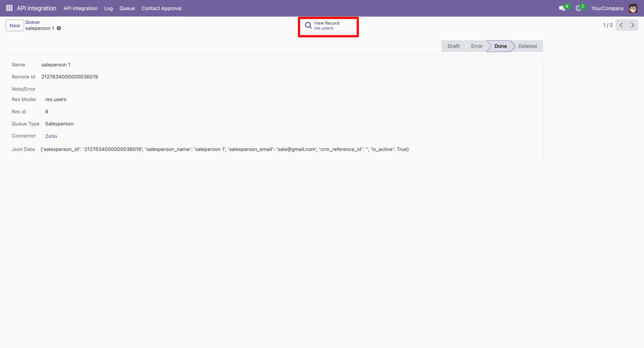Click the gear actions icon beside saleperson 1
The height and width of the screenshot is (348, 644).
[x=59, y=28]
